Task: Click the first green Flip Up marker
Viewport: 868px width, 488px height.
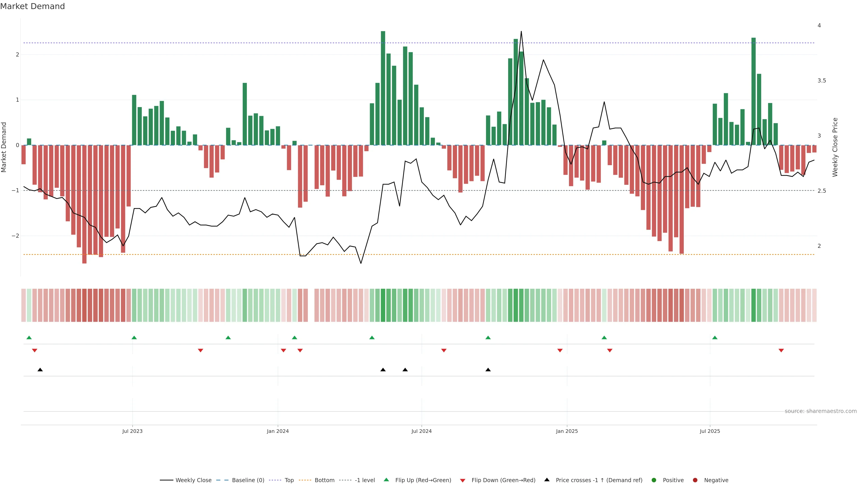Action: coord(29,338)
